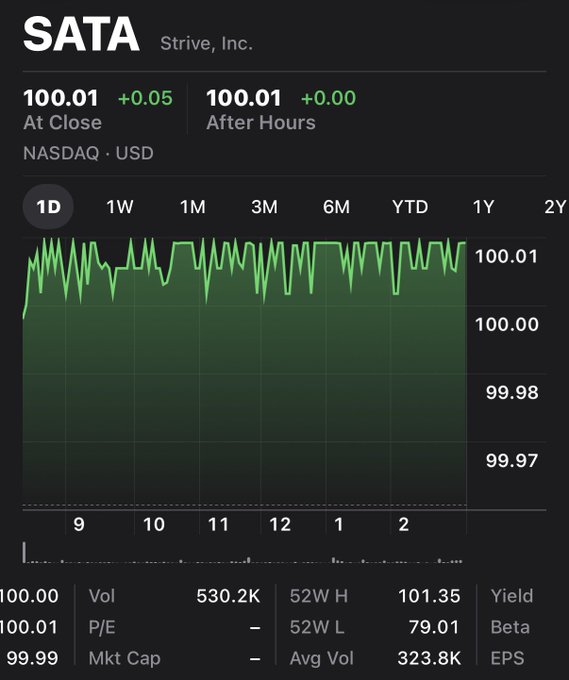Click the 323.8K average volume value

(x=429, y=658)
